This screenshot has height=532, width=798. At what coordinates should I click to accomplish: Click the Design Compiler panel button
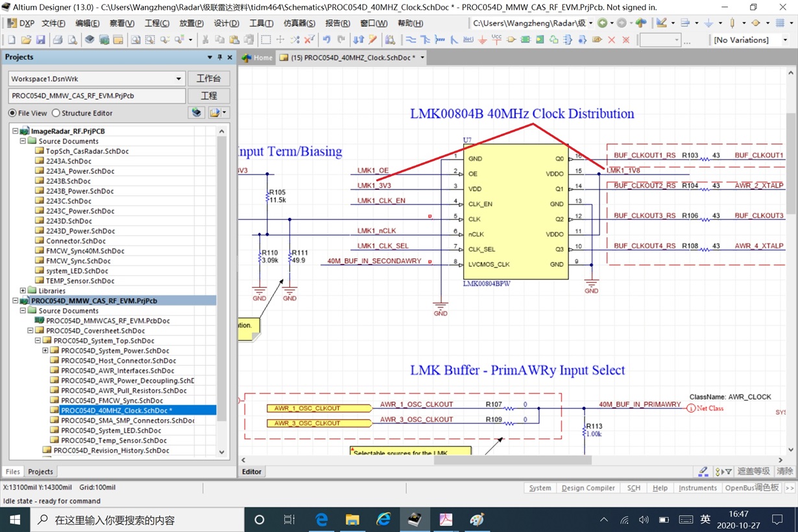pyautogui.click(x=588, y=488)
